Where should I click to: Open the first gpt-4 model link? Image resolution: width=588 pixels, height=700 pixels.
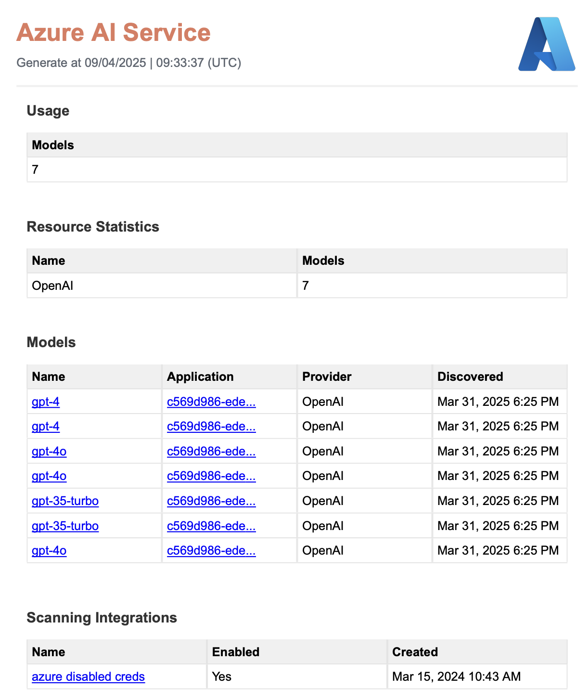[46, 402]
